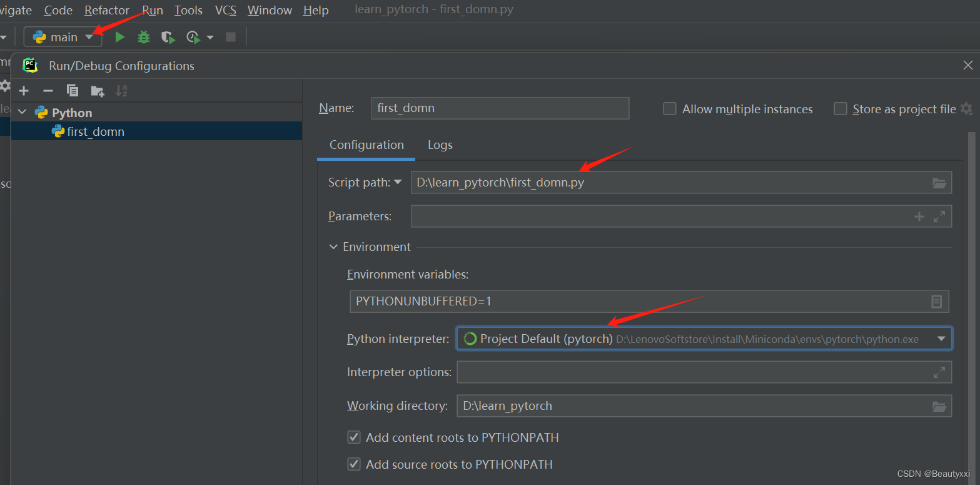This screenshot has height=485, width=980.
Task: Open the main run configuration dropdown
Action: 63,37
